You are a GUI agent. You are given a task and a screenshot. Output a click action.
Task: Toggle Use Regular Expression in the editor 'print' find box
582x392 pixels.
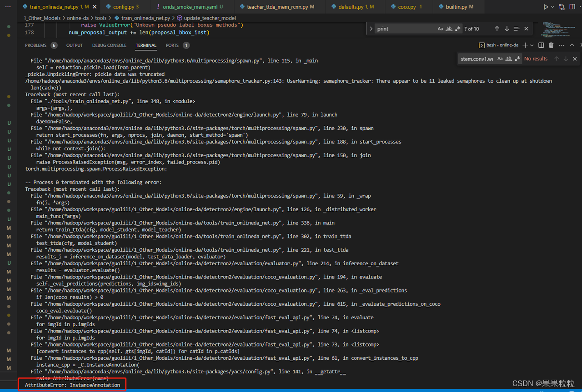pyautogui.click(x=457, y=29)
